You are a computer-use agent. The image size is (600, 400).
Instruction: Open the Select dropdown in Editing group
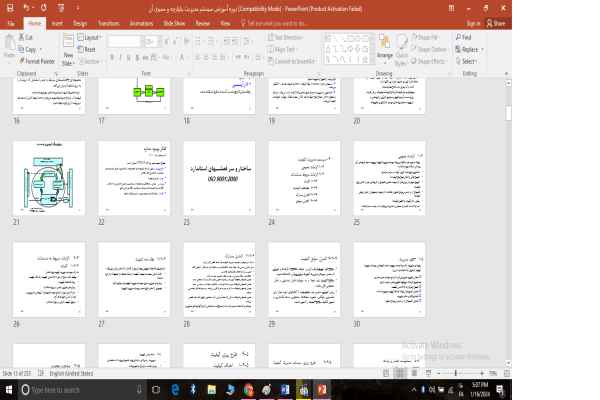pos(469,61)
